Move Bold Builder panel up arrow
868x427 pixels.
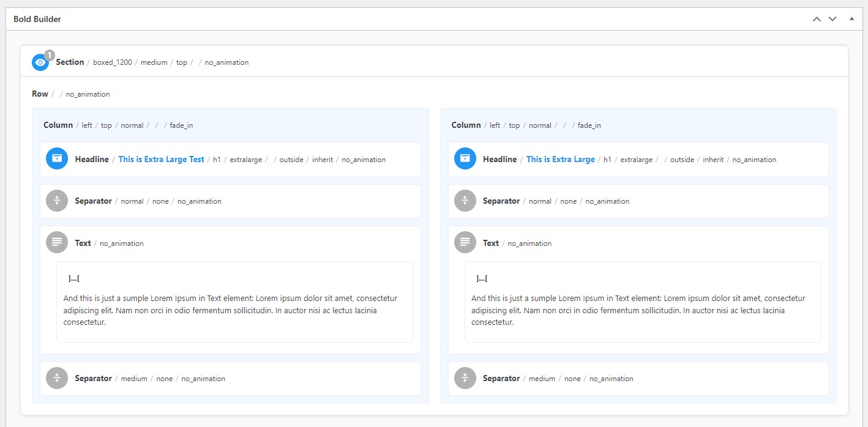(817, 19)
